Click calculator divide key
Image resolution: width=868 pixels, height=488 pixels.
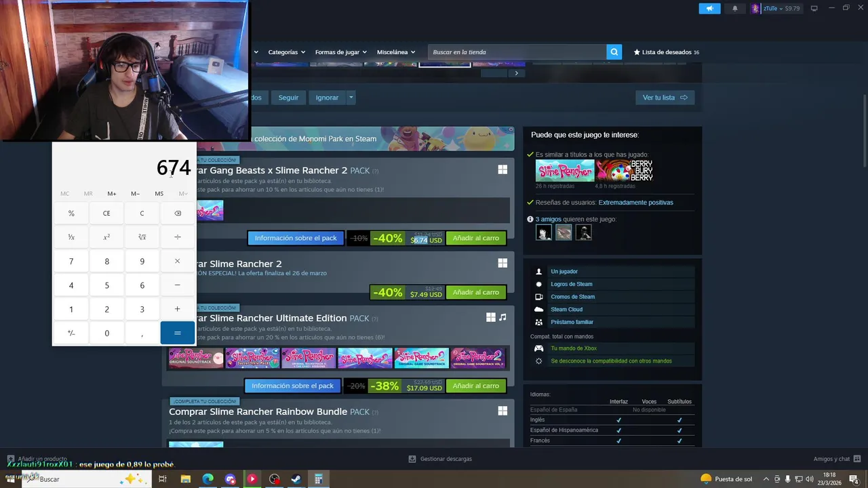pos(178,237)
